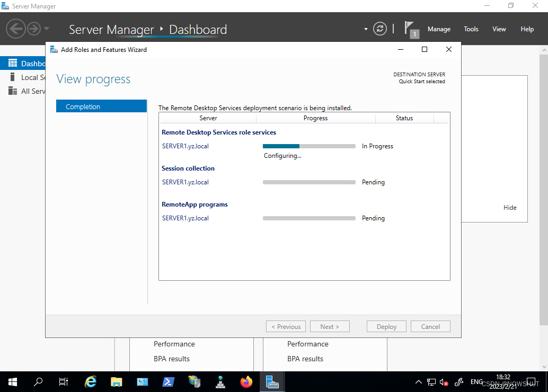Click the Previous button
Viewport: 548px width, 392px height.
(286, 326)
